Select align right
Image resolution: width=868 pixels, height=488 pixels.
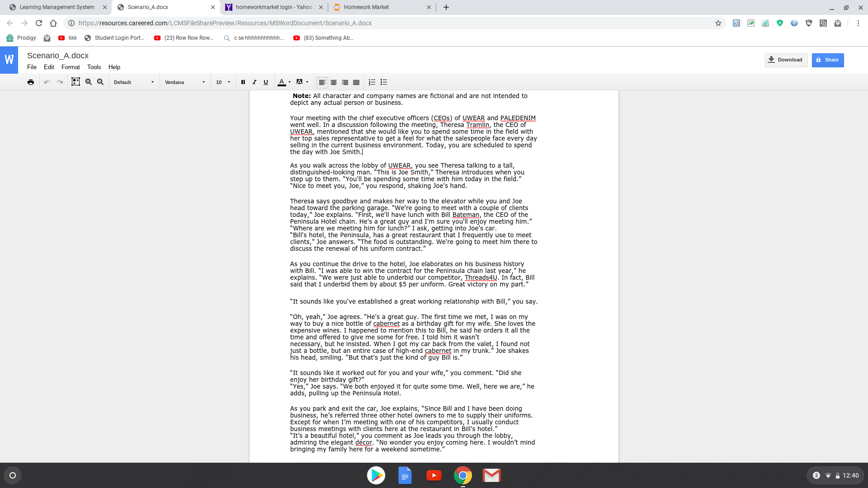pyautogui.click(x=345, y=82)
